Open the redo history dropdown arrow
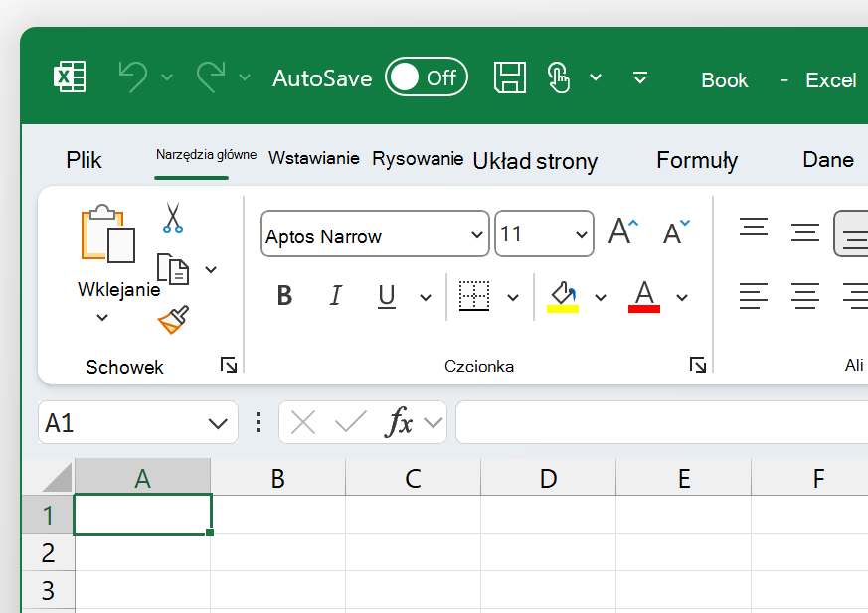868x613 pixels. (x=245, y=77)
